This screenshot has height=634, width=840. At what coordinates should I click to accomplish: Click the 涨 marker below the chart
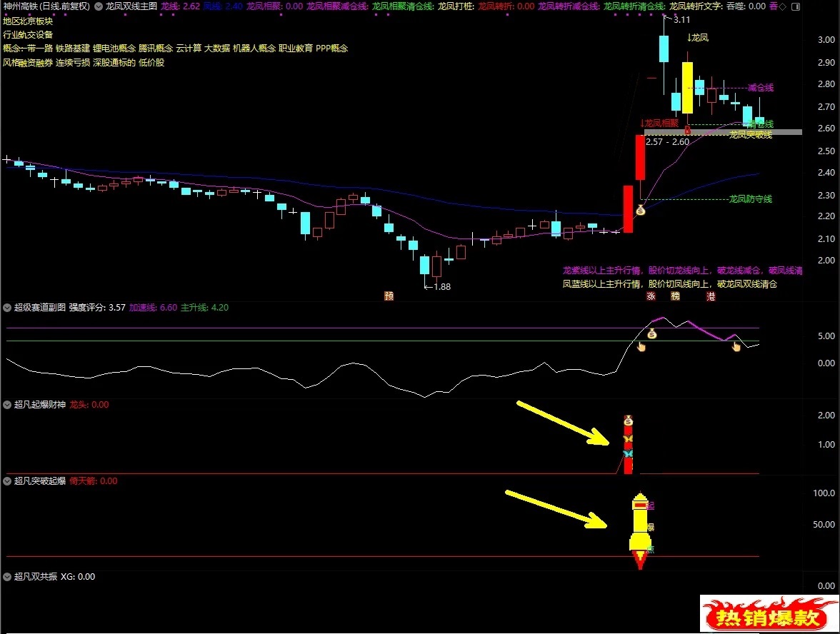(651, 296)
